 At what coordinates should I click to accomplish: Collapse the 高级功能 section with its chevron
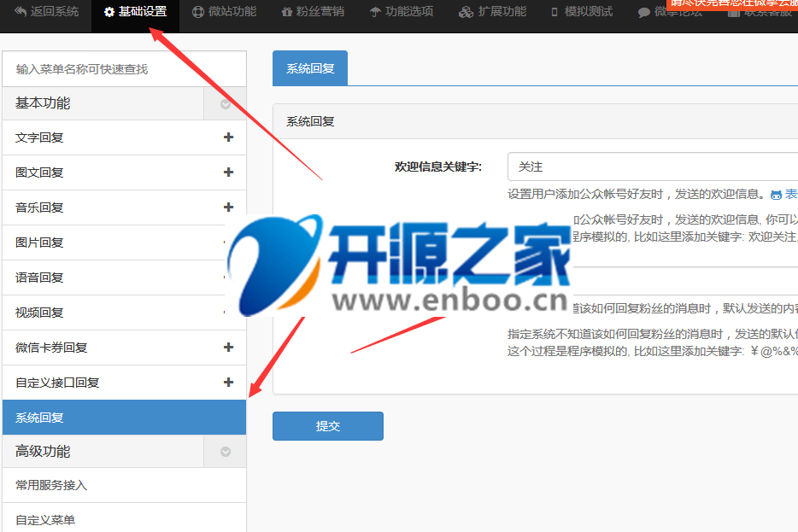point(225,452)
